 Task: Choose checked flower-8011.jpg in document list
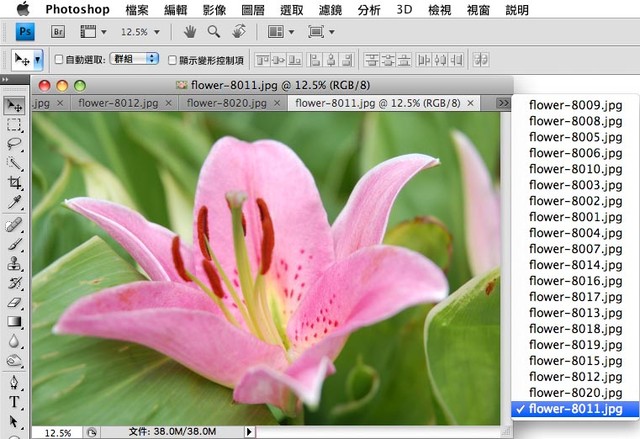[x=576, y=409]
